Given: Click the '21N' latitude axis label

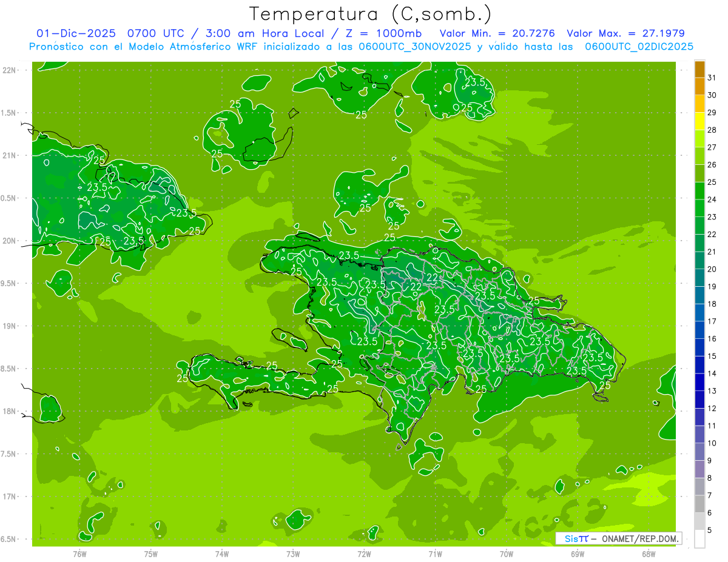Looking at the screenshot, I should tap(9, 156).
